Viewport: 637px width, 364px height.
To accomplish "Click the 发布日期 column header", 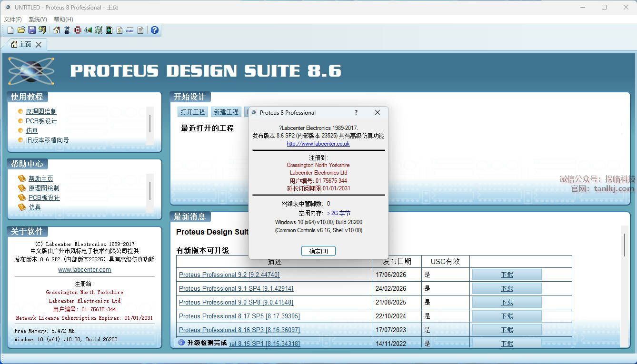I will (397, 261).
